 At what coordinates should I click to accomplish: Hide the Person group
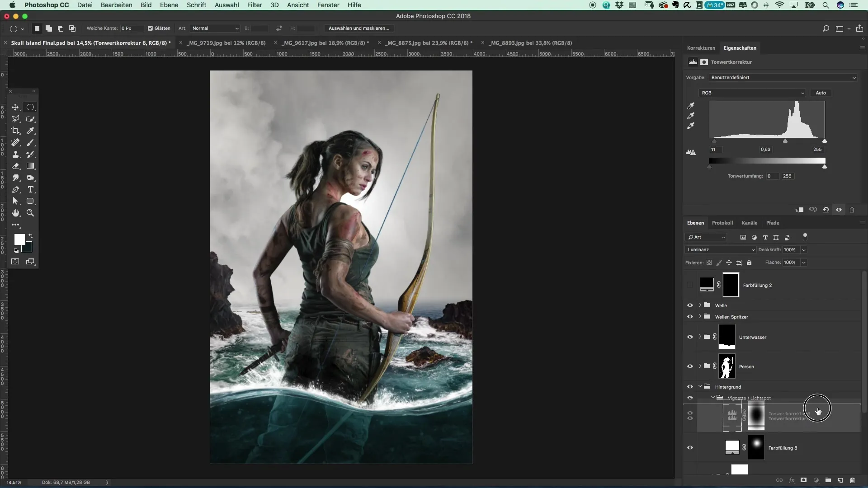(x=690, y=366)
